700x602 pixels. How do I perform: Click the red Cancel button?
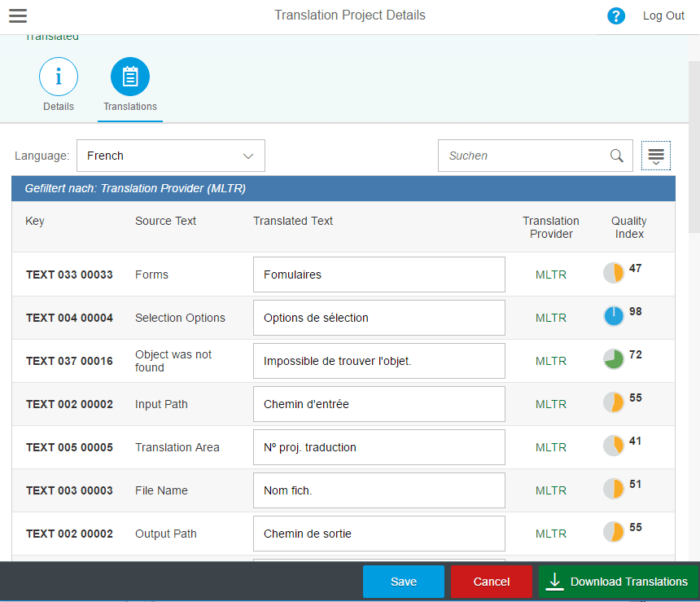(491, 582)
